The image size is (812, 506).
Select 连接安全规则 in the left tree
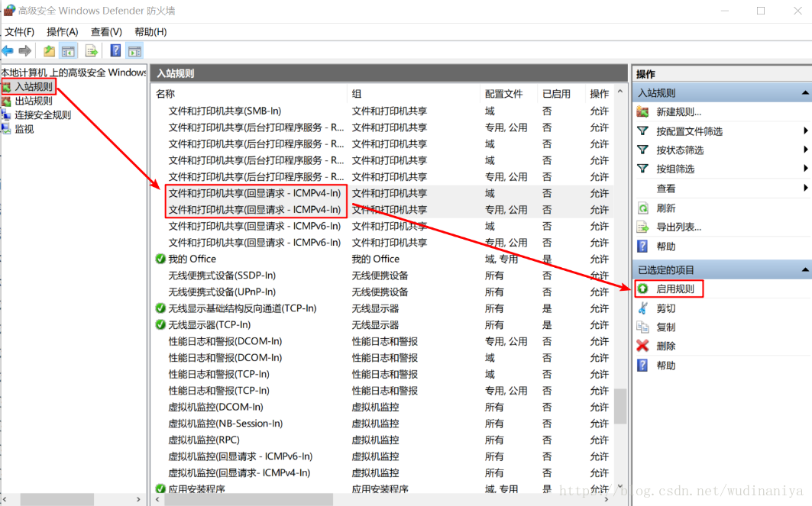tap(43, 114)
